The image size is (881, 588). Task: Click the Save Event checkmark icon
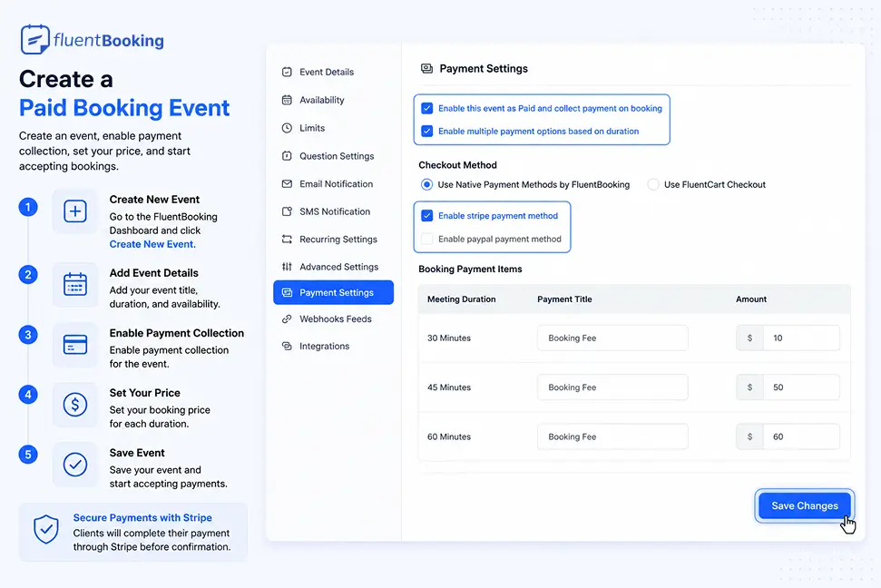point(74,465)
